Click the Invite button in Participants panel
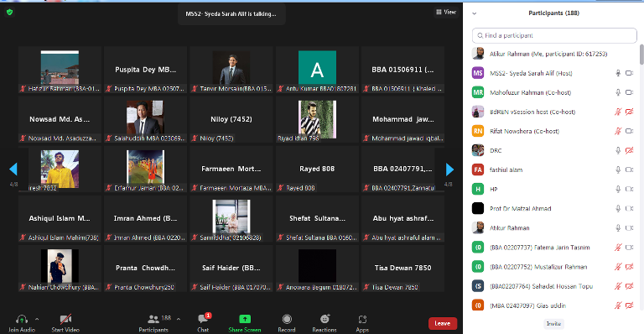Screen dimensions: 644x334 pyautogui.click(x=553, y=324)
